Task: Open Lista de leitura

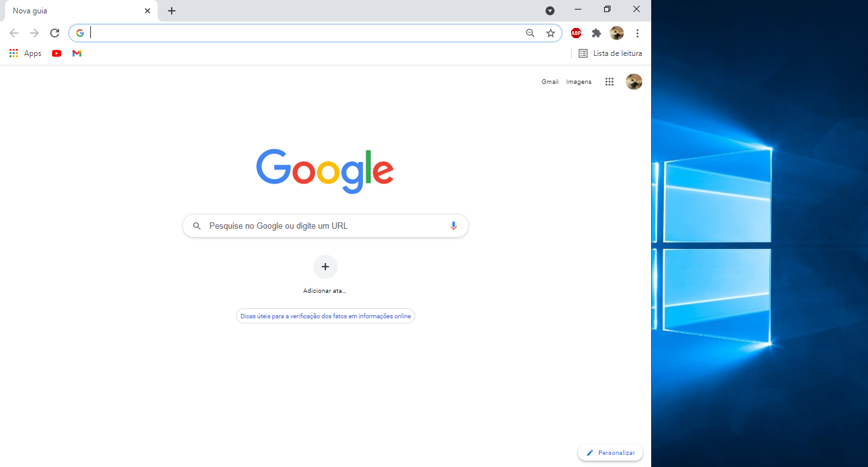Action: point(610,53)
